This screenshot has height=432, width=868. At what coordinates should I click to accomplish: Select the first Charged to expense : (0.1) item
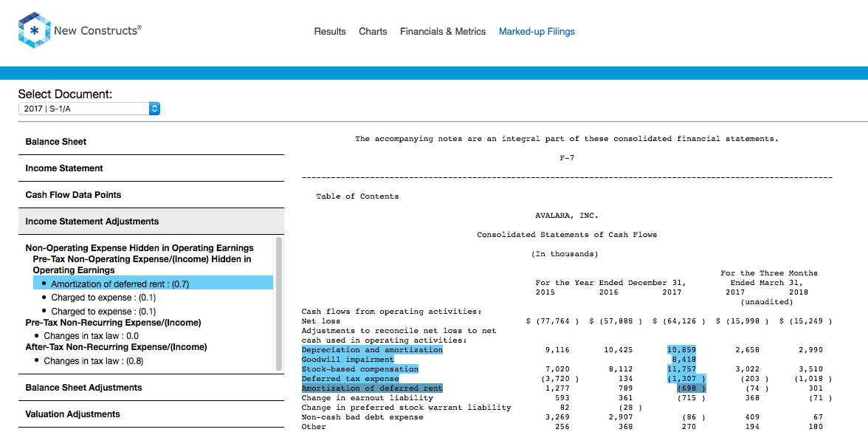(103, 298)
